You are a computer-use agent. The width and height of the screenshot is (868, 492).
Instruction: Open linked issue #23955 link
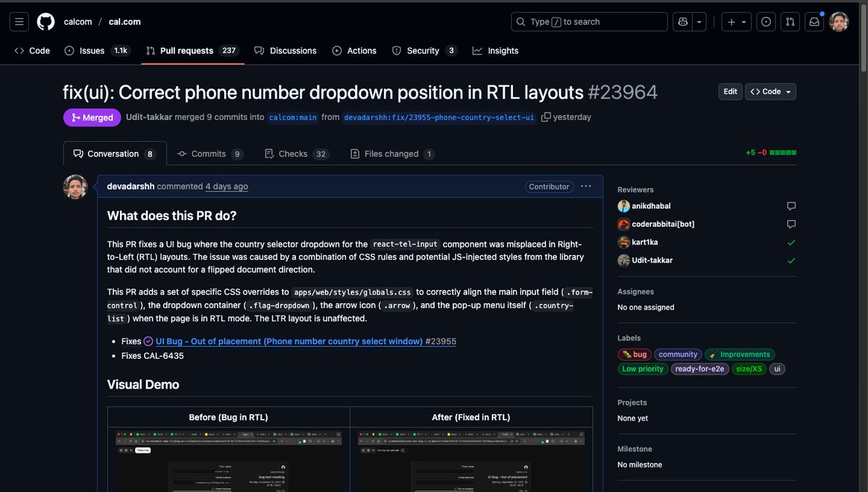306,342
